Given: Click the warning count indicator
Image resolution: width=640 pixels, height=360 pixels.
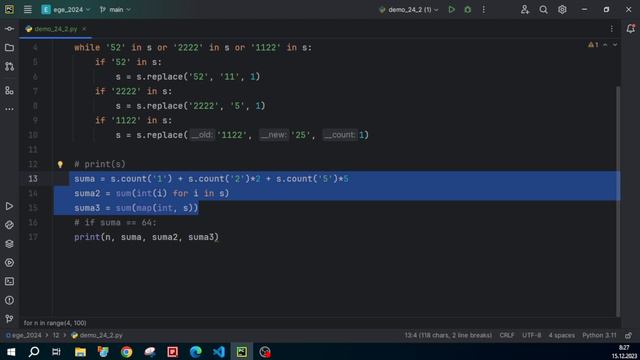Looking at the screenshot, I should pos(593,44).
